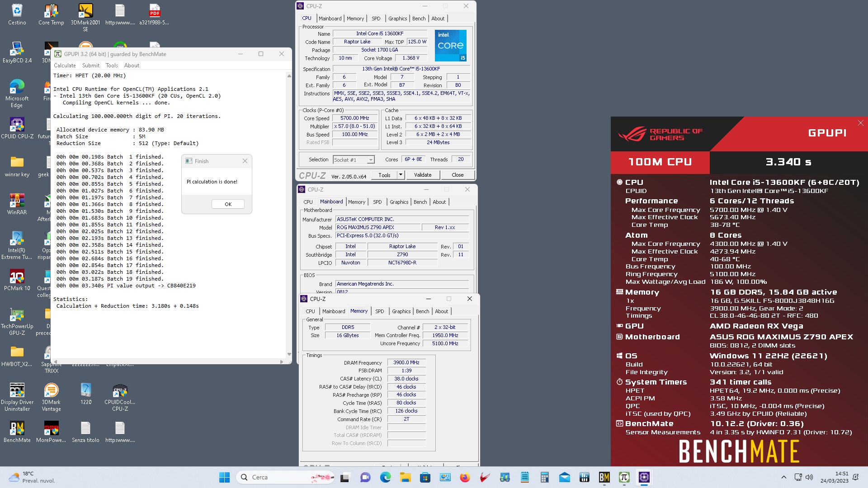Screen dimensions: 868x488
Task: Open Display Driver Uninstaller shortcut
Action: pos(17,397)
